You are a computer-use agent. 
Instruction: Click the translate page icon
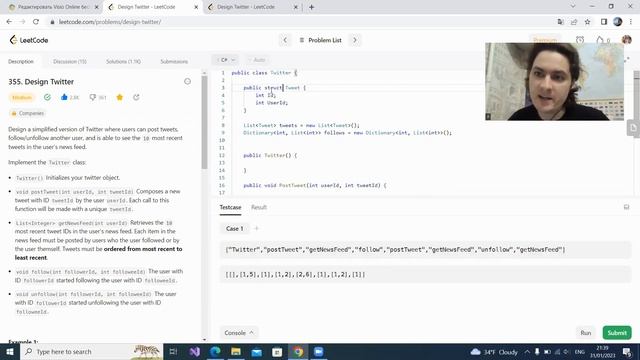pos(560,22)
